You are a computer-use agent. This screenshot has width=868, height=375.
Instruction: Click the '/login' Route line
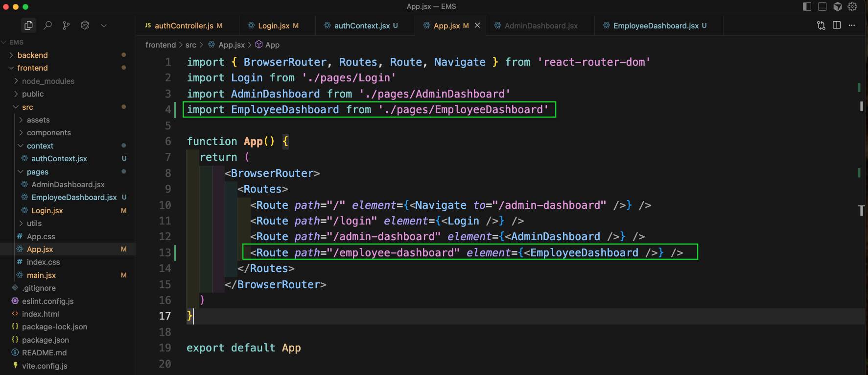coord(387,221)
